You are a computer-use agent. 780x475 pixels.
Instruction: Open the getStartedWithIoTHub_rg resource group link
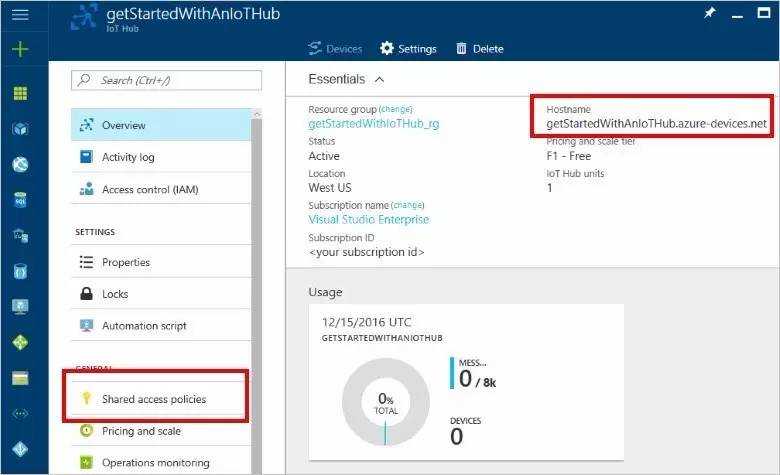coord(374,123)
